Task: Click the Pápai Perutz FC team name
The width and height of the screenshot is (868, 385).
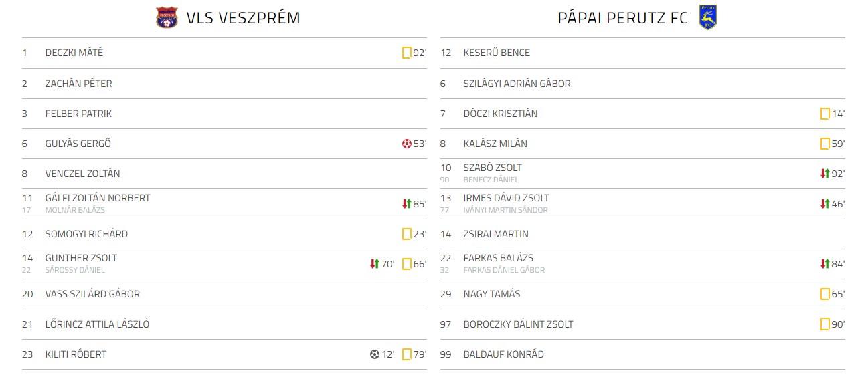Action: pyautogui.click(x=622, y=18)
